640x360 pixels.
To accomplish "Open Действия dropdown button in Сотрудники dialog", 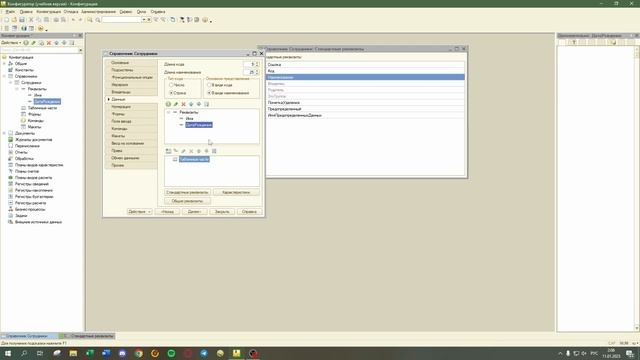I will (139, 211).
